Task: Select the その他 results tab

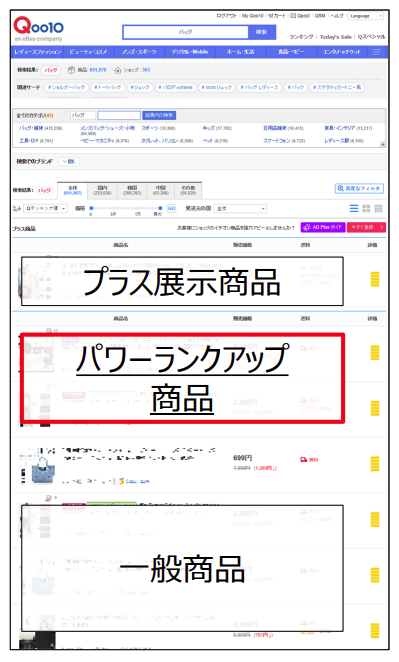Action: (188, 190)
